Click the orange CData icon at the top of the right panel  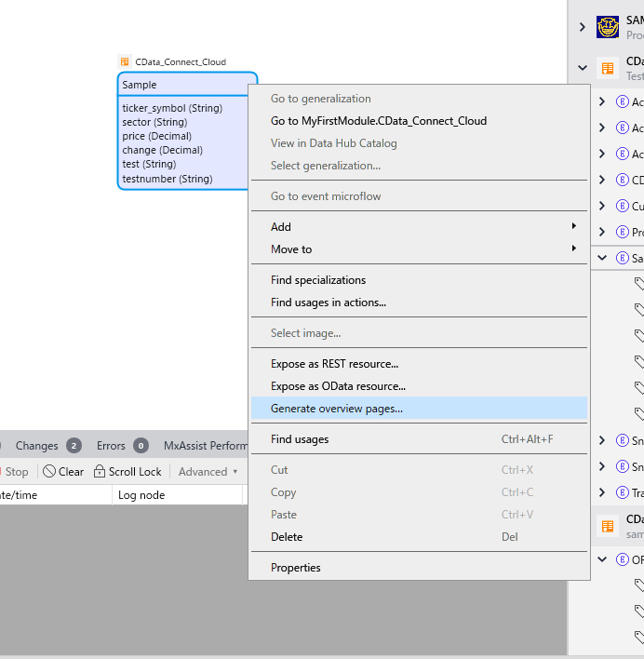point(608,68)
